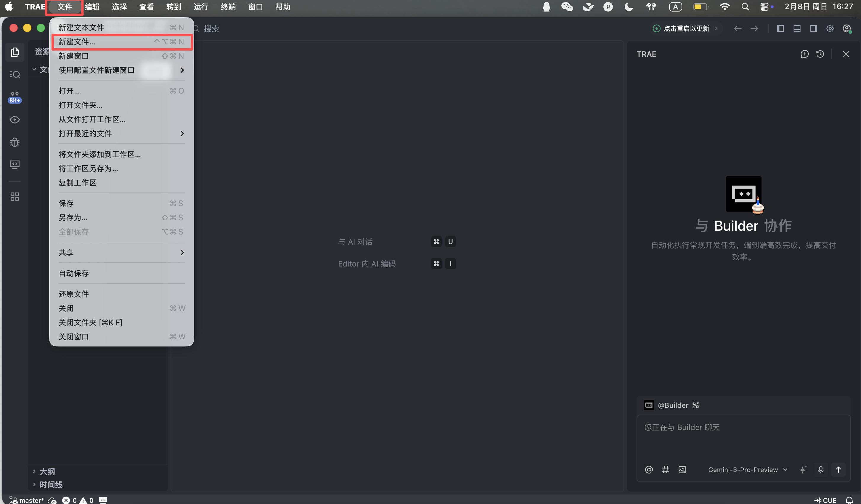Click the chat history clock icon
The width and height of the screenshot is (861, 504).
coord(820,54)
